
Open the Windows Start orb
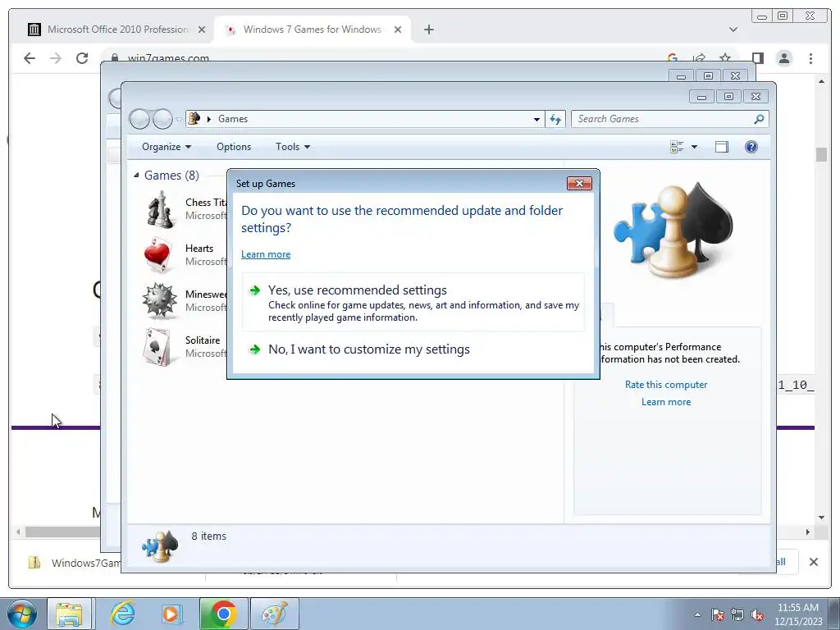tap(21, 614)
